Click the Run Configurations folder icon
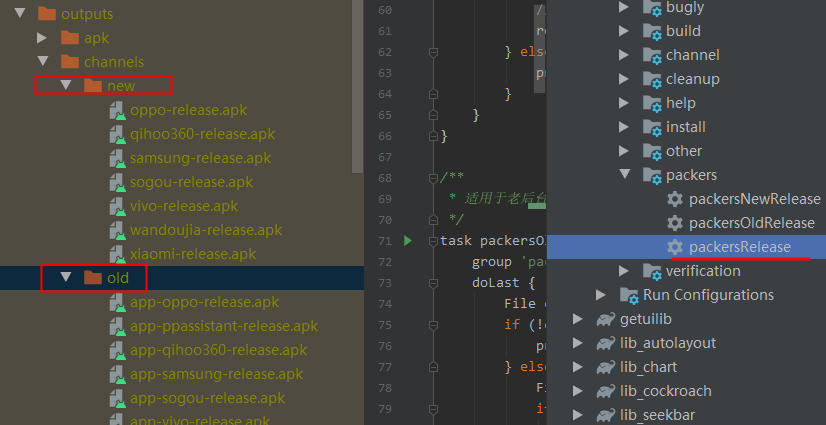The width and height of the screenshot is (826, 425). [x=629, y=295]
